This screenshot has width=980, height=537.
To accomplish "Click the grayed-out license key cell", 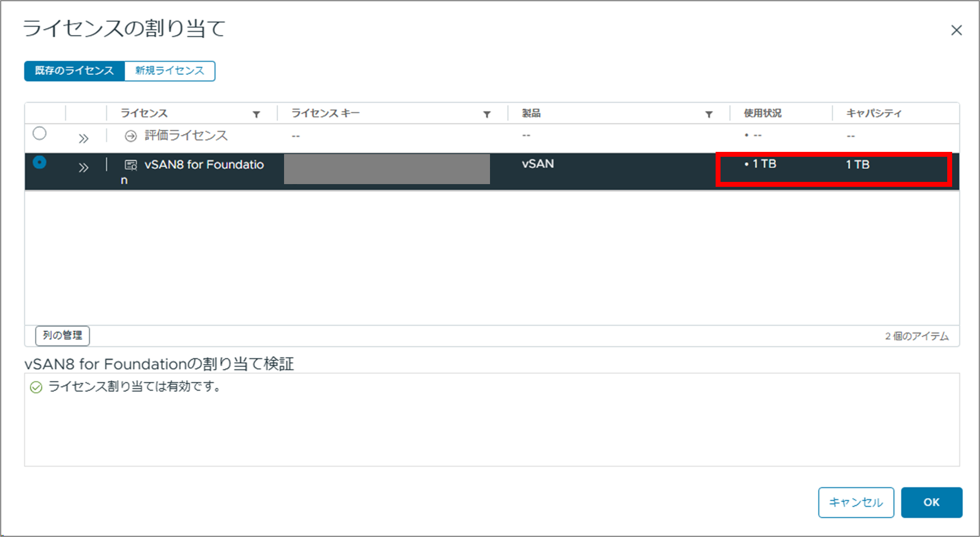I will pyautogui.click(x=387, y=169).
